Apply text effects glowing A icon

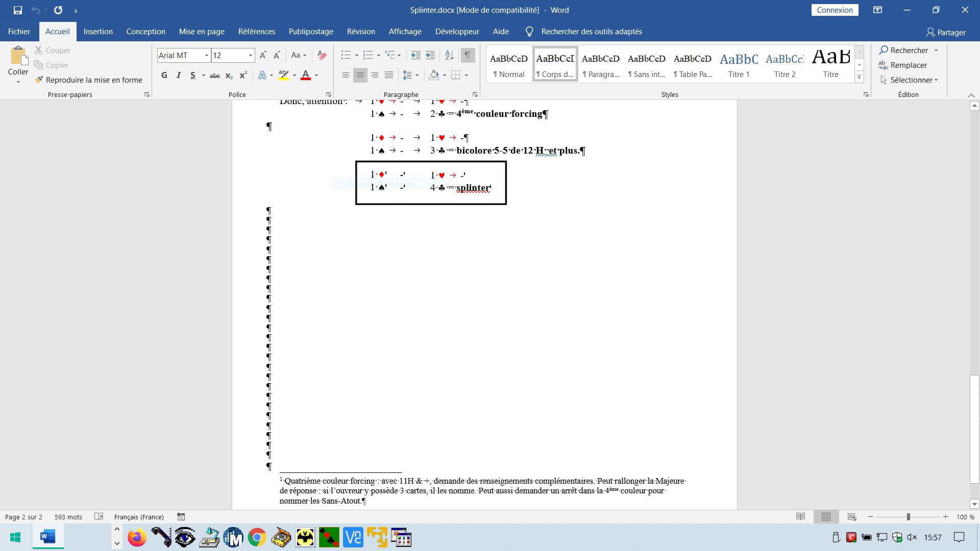(x=262, y=75)
